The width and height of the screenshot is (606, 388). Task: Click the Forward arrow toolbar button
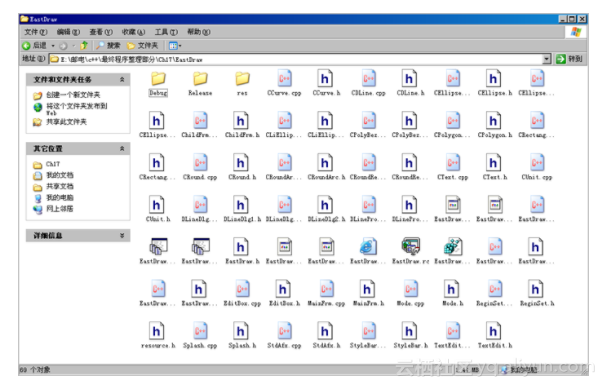[63, 46]
